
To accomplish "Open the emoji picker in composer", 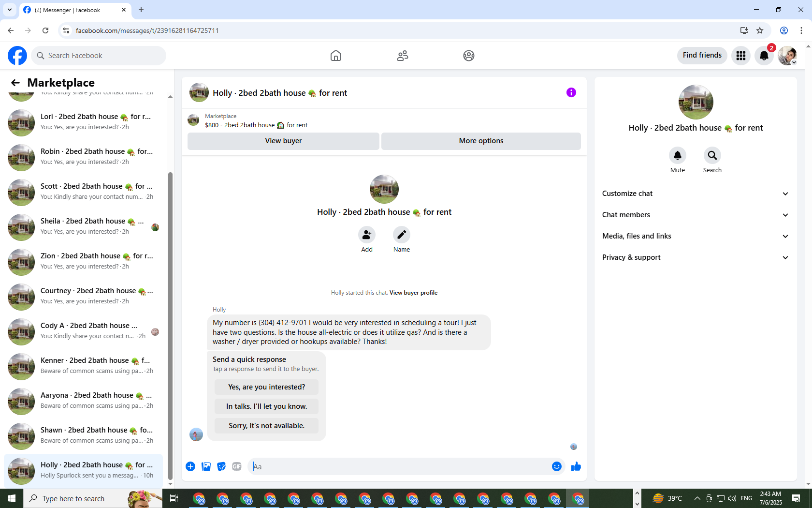I will pyautogui.click(x=557, y=466).
